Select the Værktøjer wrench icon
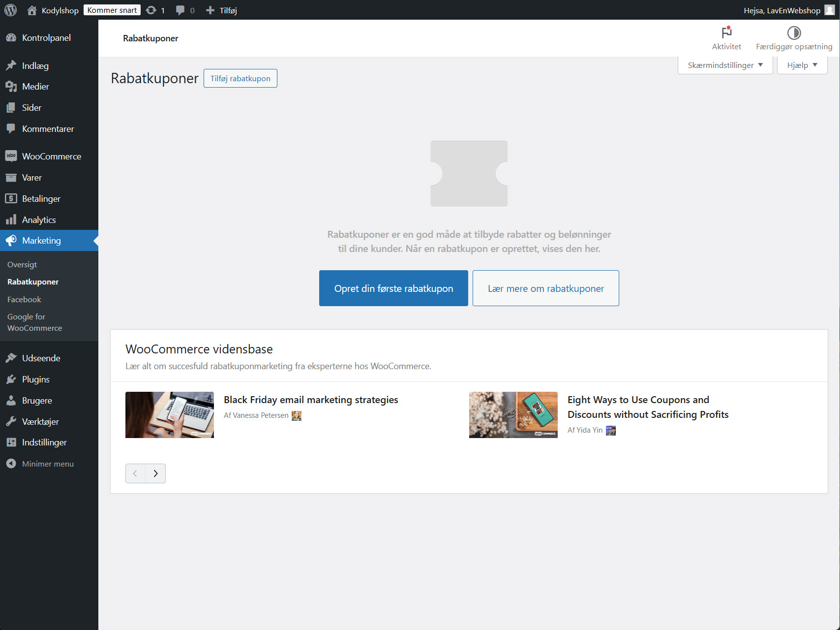 [12, 421]
